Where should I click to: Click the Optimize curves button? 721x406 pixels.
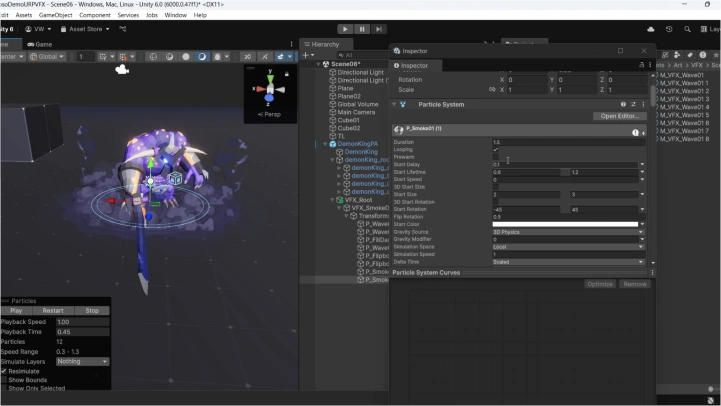pyautogui.click(x=600, y=284)
